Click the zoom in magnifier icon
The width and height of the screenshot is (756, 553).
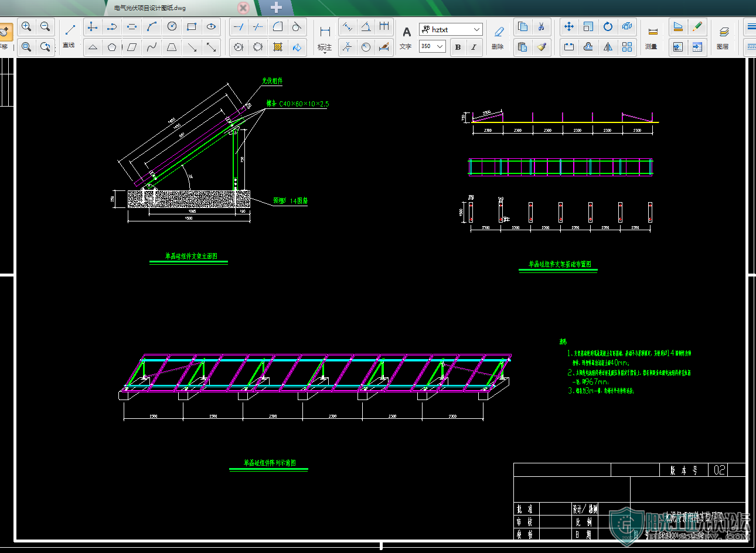point(26,27)
